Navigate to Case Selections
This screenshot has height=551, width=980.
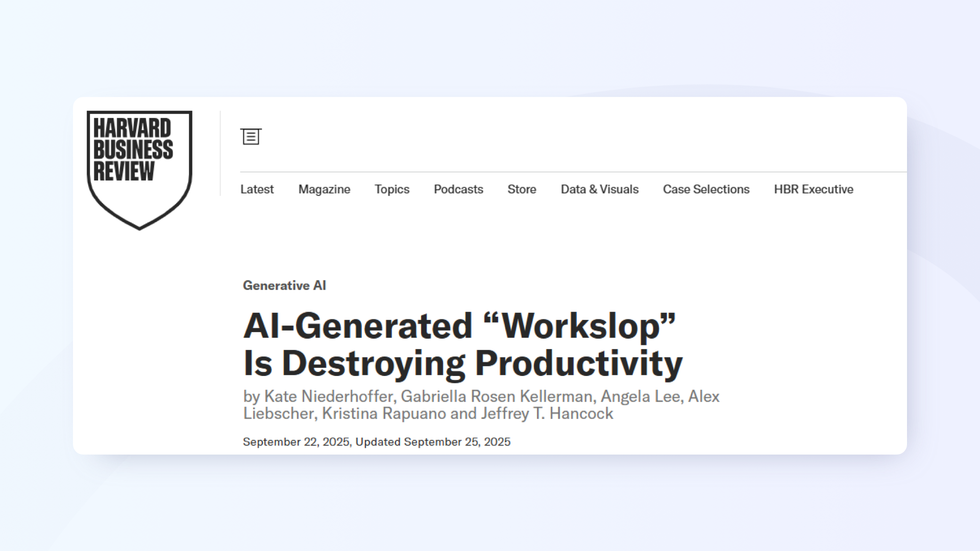click(706, 189)
